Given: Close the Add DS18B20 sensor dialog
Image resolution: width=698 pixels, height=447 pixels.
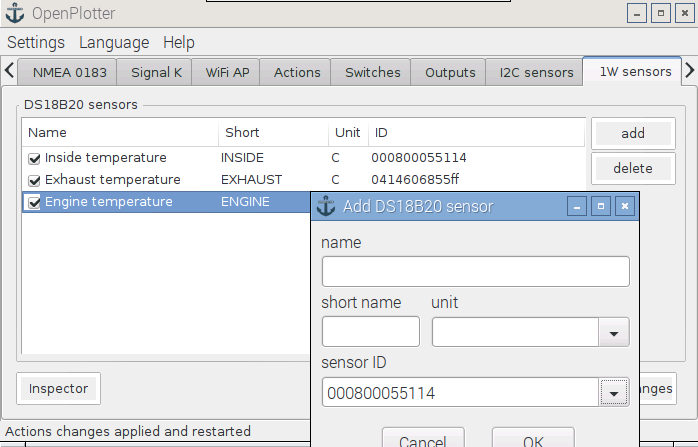Looking at the screenshot, I should pos(625,207).
